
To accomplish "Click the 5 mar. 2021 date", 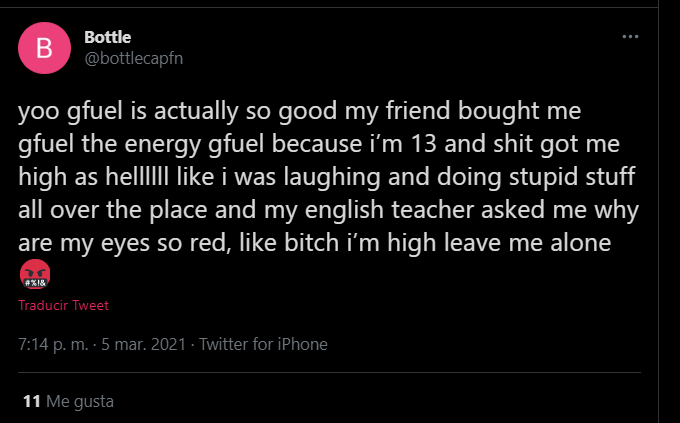I will pos(146,344).
